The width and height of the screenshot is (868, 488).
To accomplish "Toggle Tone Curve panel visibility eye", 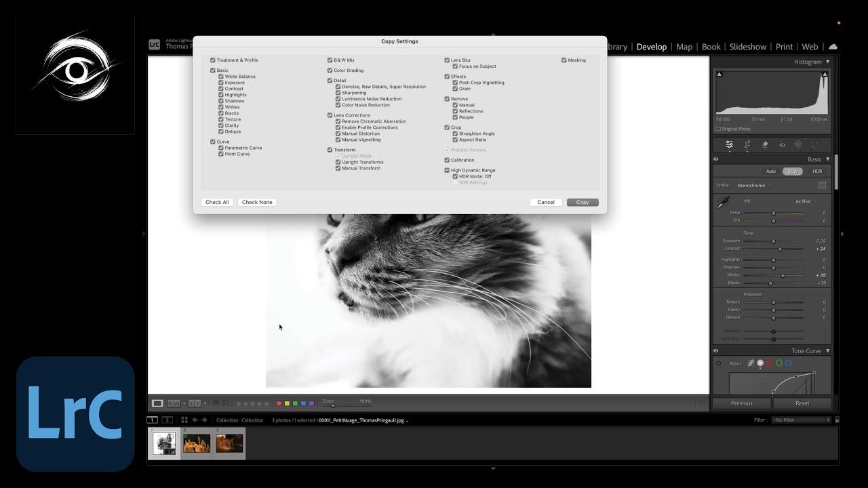I will [716, 351].
